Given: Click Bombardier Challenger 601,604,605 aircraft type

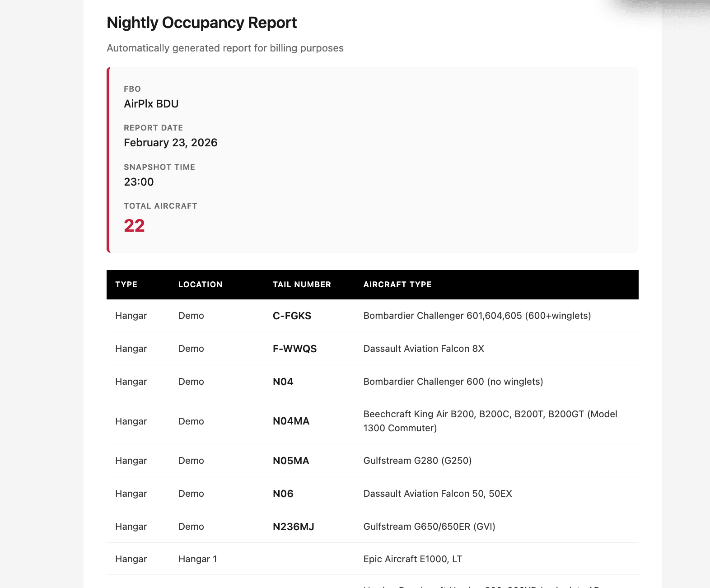Looking at the screenshot, I should point(477,316).
